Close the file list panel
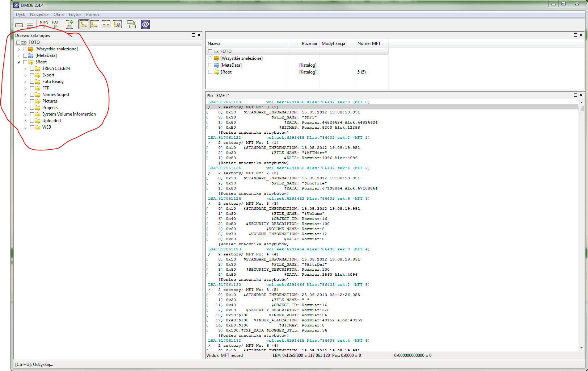This screenshot has width=588, height=371. click(581, 35)
